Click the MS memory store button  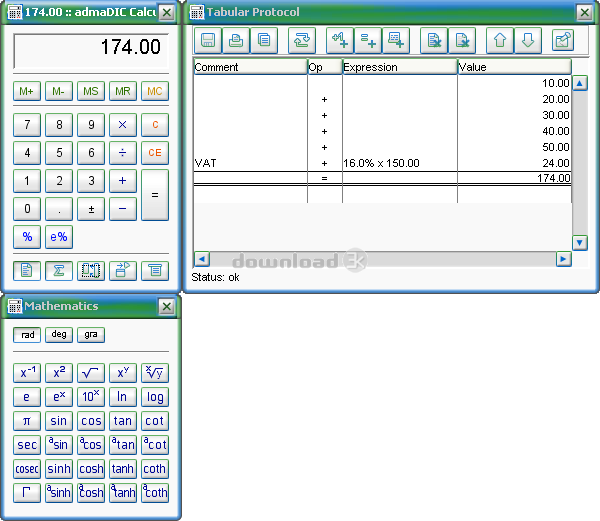point(91,91)
